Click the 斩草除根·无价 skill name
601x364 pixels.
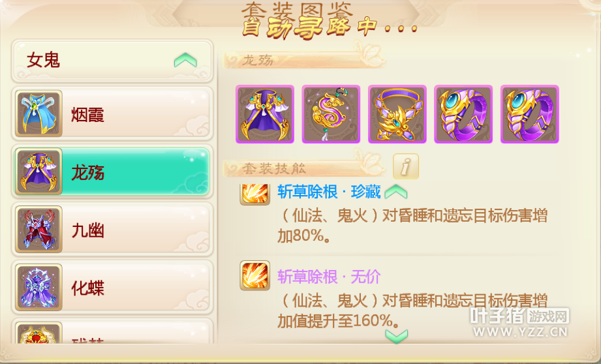(329, 276)
